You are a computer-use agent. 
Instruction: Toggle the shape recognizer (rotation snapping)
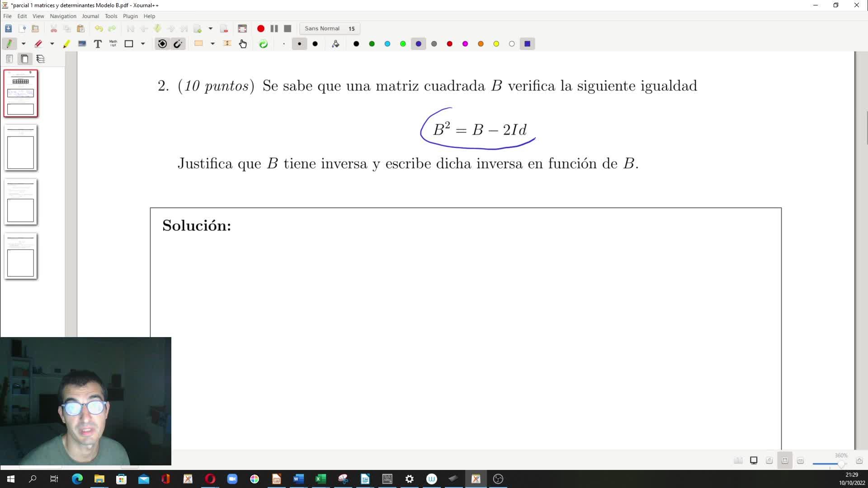(162, 44)
